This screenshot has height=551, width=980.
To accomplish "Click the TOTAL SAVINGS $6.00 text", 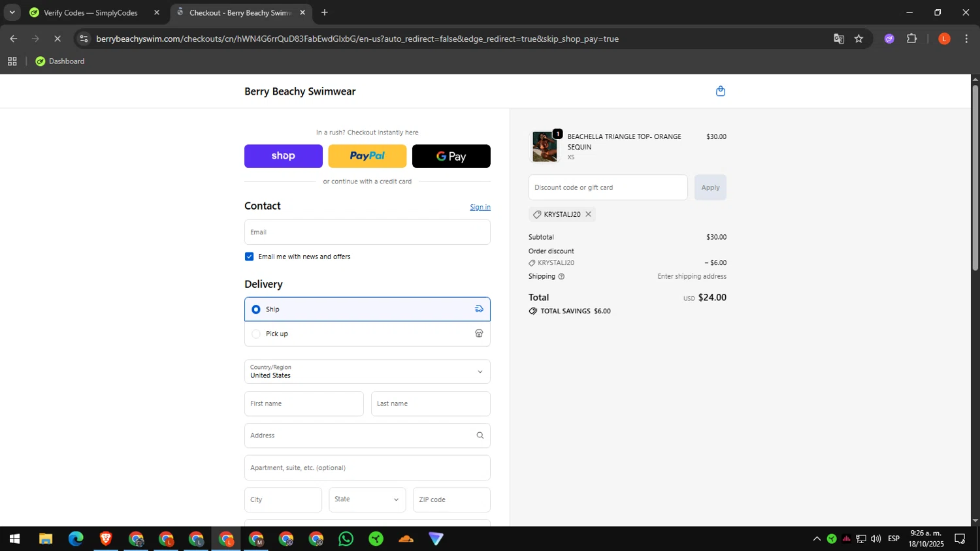I will tap(576, 311).
